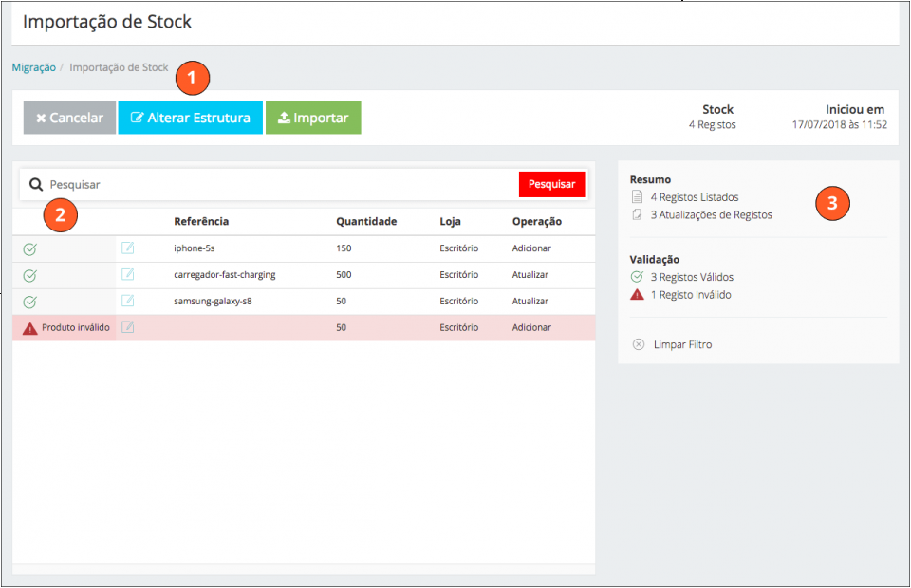Click the edit icon for carregador-fast-charging row
The image size is (911, 588).
128,275
